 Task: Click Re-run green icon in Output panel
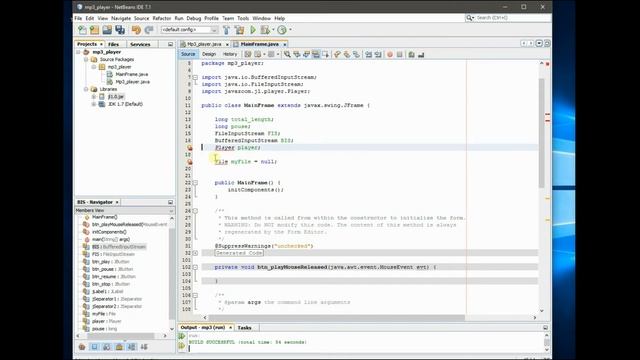point(182,336)
